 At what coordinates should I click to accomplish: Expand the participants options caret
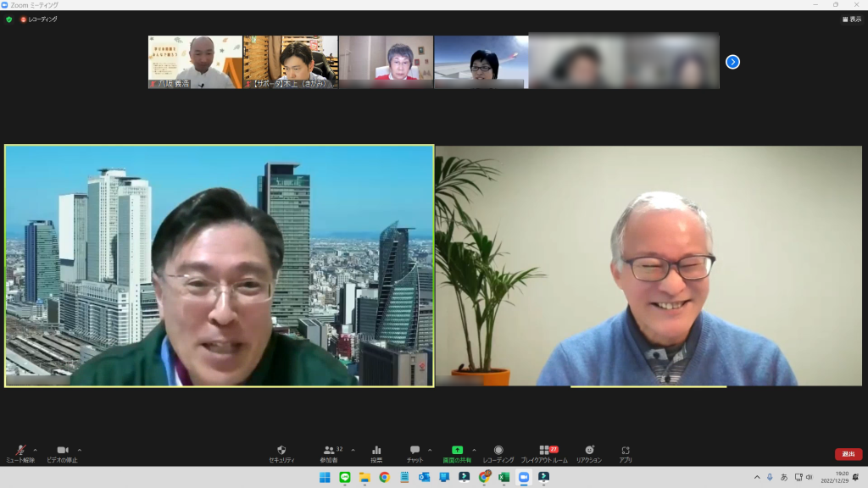(353, 450)
